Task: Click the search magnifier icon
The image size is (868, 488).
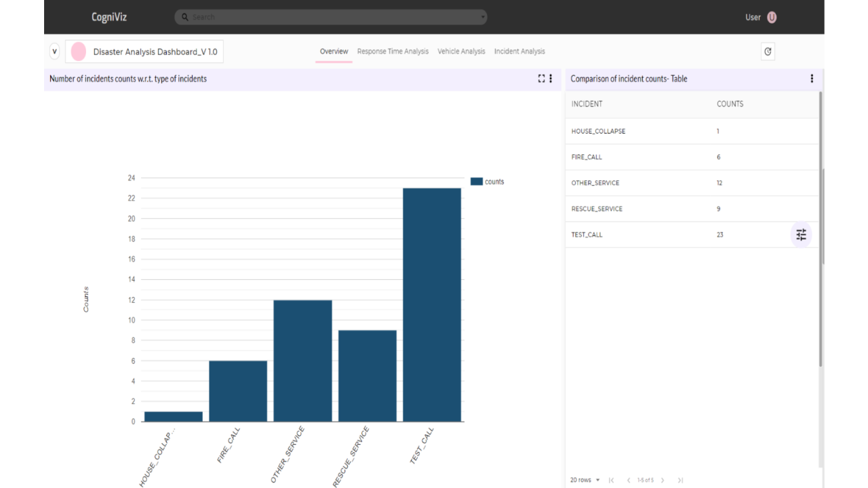Action: (x=185, y=17)
